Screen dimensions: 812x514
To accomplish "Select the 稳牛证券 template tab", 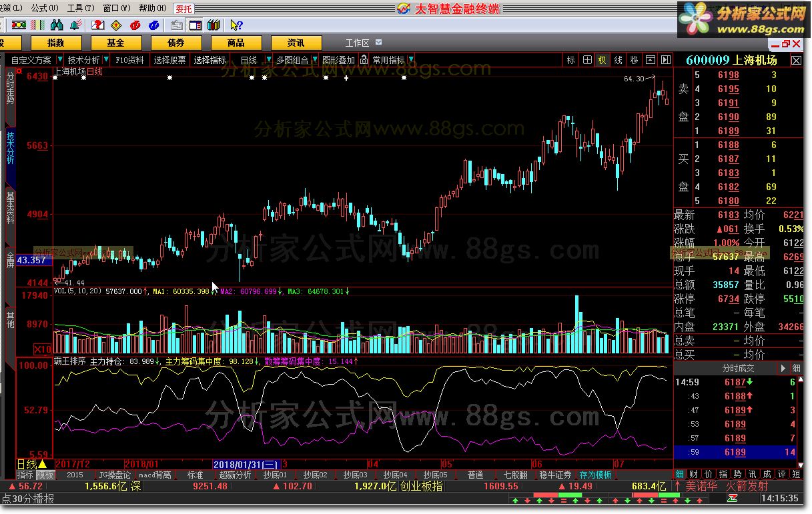I will pyautogui.click(x=556, y=475).
